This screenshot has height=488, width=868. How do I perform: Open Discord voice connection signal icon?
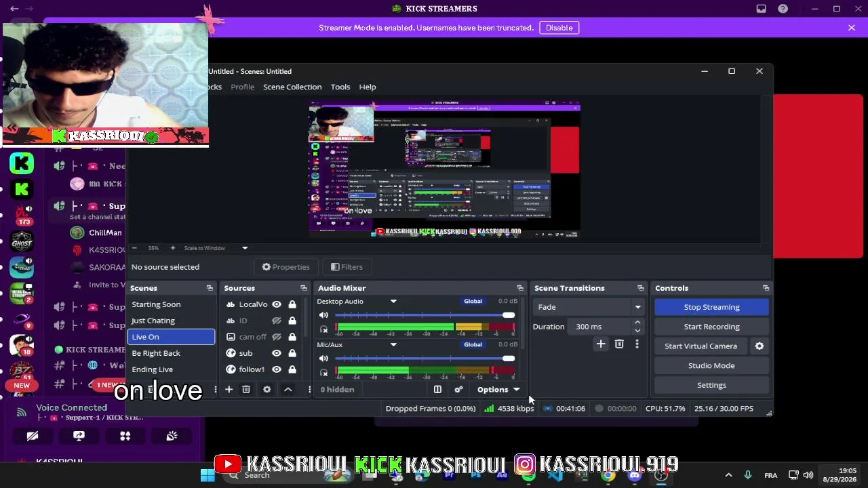[x=22, y=411]
